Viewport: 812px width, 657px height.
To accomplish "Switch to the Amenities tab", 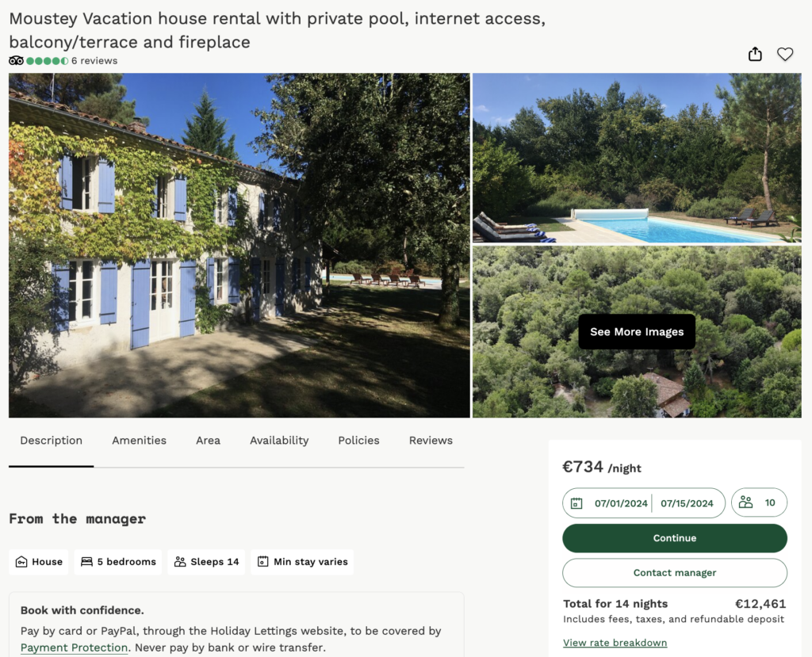I will [x=139, y=441].
